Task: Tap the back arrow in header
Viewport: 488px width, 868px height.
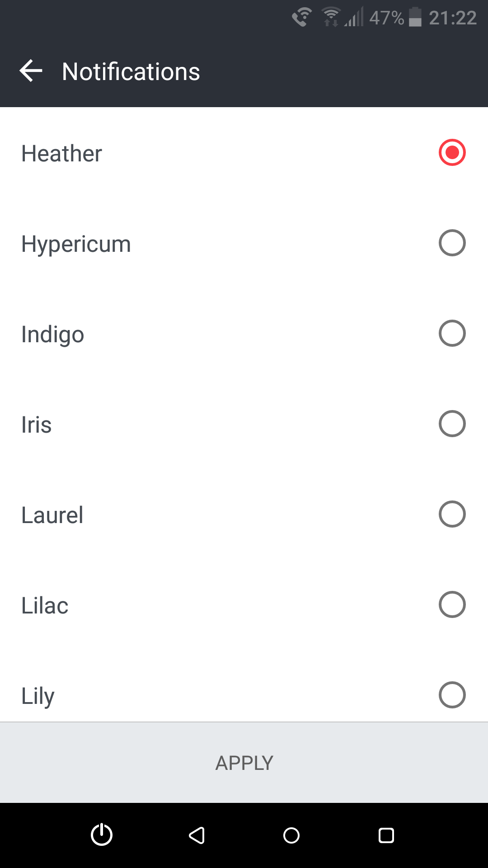Action: 31,71
